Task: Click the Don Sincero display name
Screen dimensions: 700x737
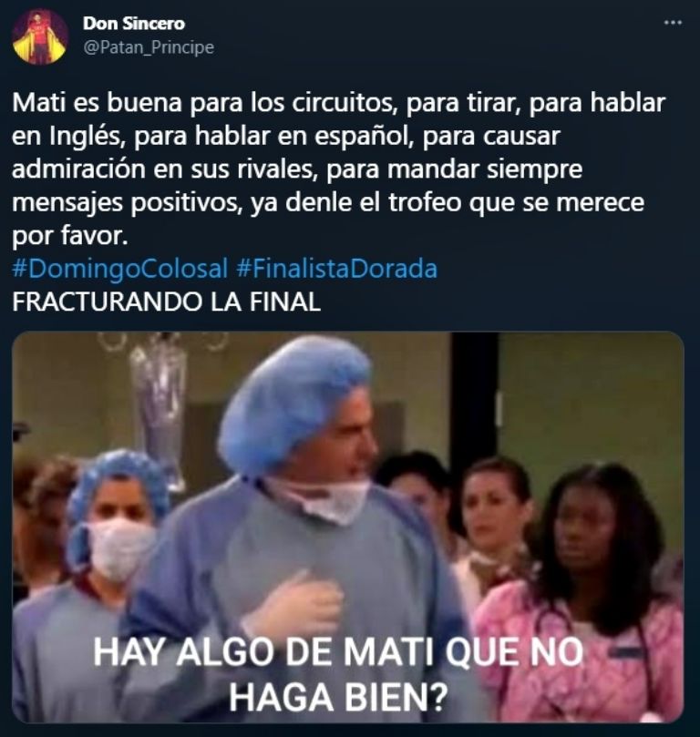Action: click(x=134, y=24)
